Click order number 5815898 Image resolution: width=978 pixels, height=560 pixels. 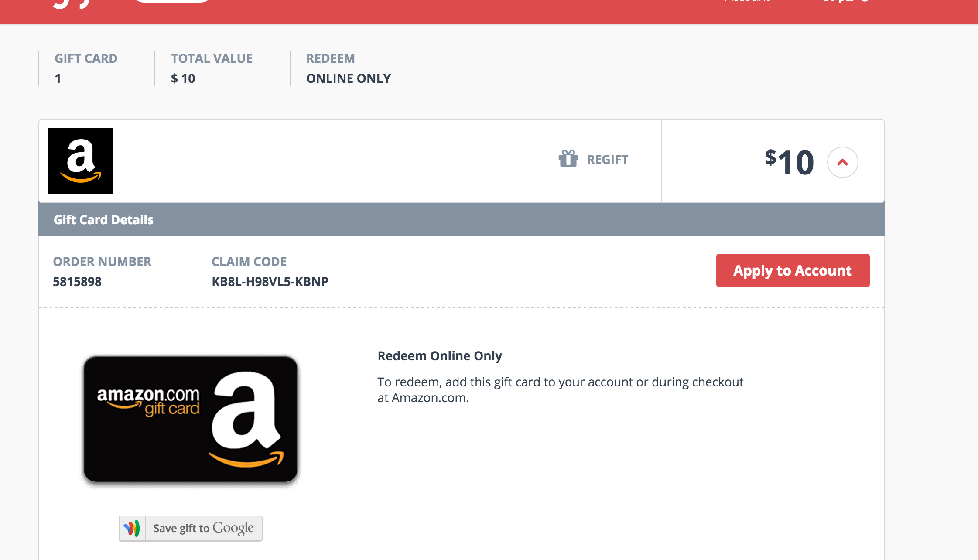[x=77, y=282]
